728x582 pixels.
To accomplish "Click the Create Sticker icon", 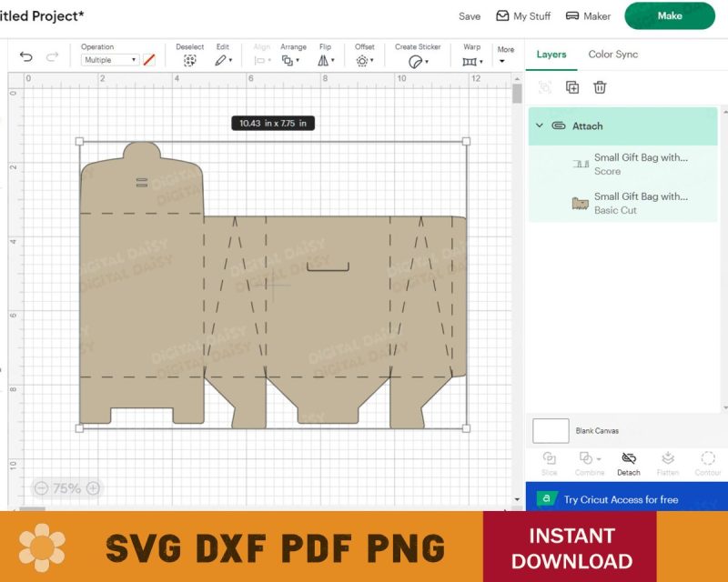I will tap(416, 61).
